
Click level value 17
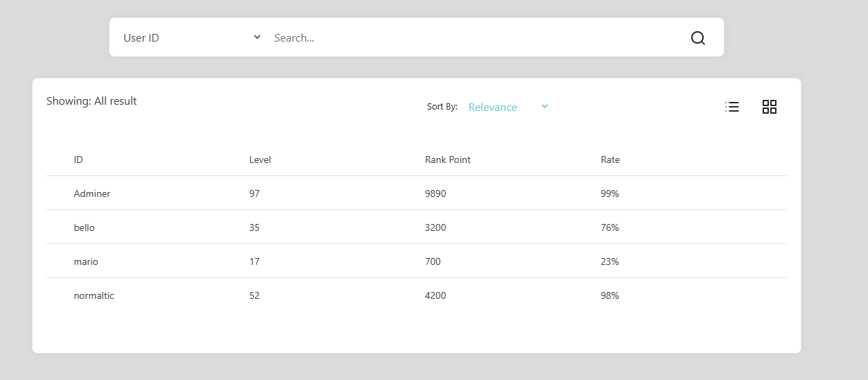coord(254,261)
